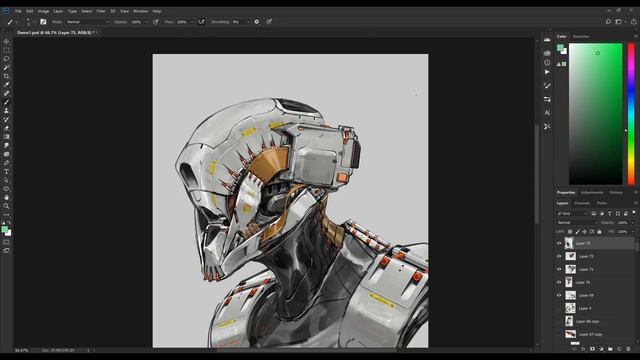This screenshot has width=640, height=360.
Task: Toggle Quick Mask mode in the toolbox
Action: coord(7,242)
